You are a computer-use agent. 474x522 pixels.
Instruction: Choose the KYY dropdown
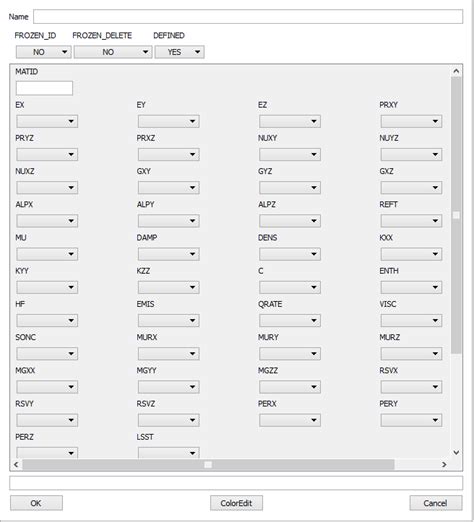click(47, 287)
